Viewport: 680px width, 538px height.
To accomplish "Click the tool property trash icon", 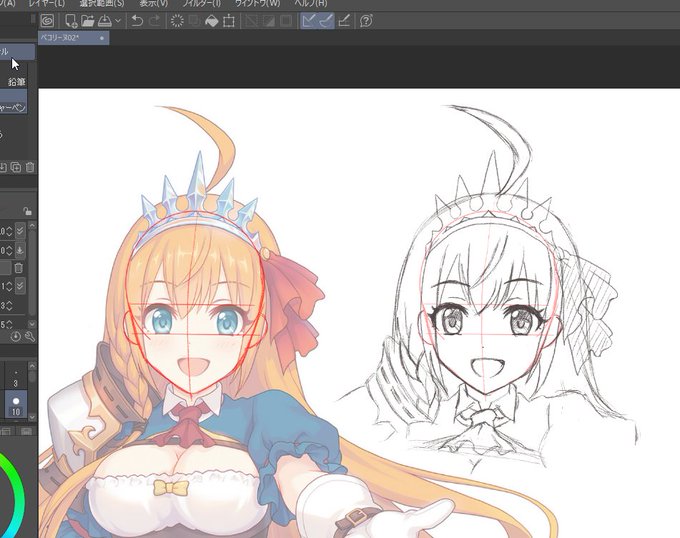I will click(x=18, y=268).
